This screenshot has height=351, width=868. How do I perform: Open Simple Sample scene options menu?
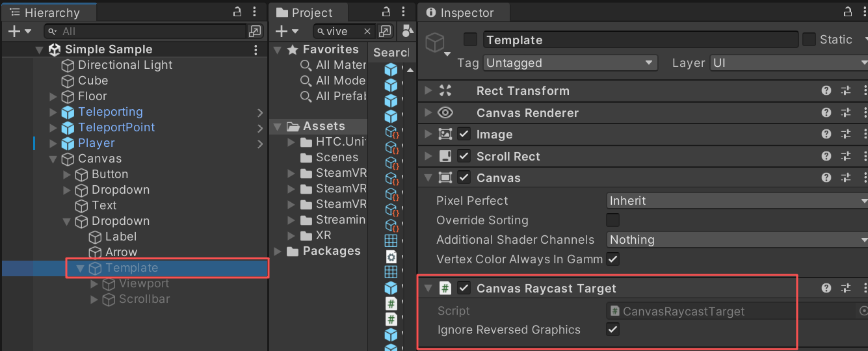click(256, 49)
